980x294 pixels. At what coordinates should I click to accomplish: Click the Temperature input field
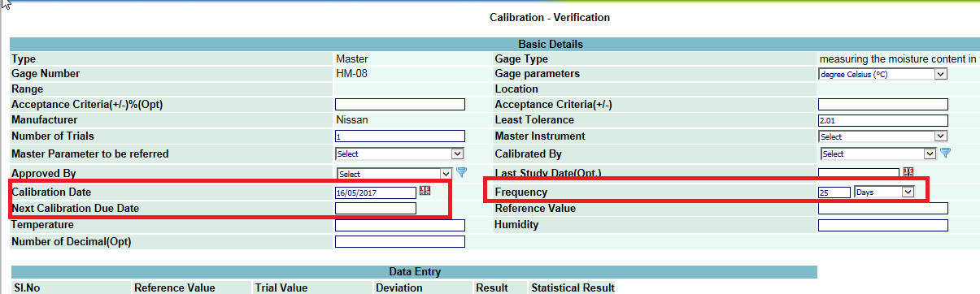click(400, 225)
